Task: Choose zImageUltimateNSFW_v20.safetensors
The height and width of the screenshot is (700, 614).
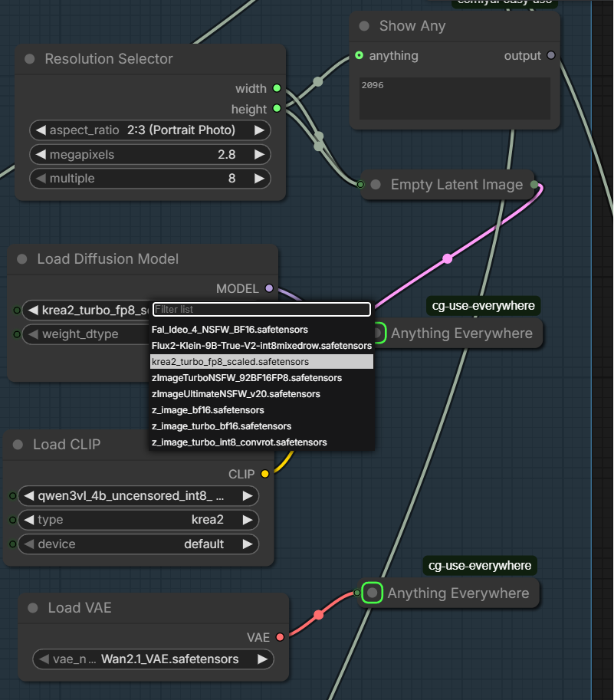Action: pos(261,394)
